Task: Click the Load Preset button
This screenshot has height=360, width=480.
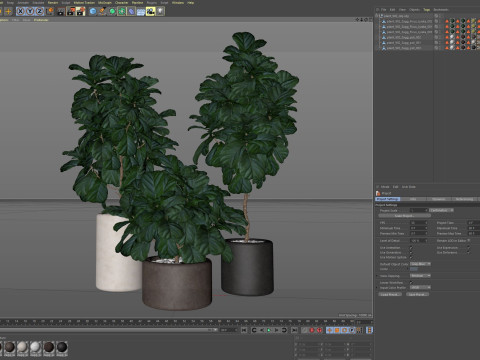Action: point(390,294)
